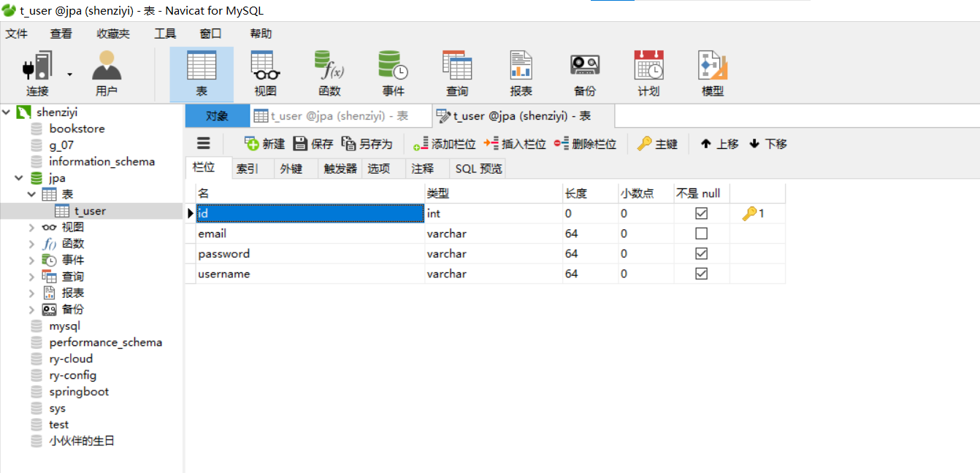980x473 pixels.
Task: Click 另存为 save as
Action: tap(367, 144)
